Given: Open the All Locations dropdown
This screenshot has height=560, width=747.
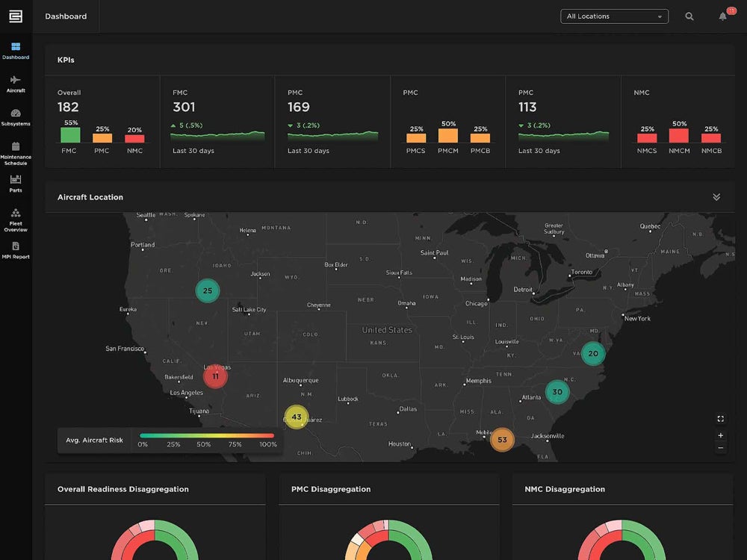Looking at the screenshot, I should click(614, 16).
